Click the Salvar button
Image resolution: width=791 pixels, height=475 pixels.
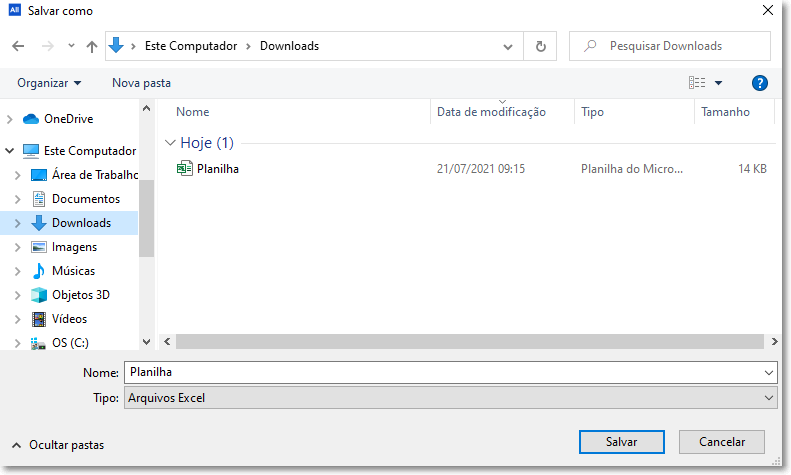point(621,441)
